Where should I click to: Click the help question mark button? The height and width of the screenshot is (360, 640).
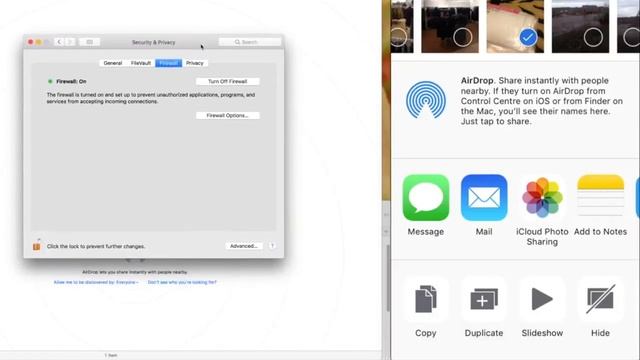coord(272,246)
